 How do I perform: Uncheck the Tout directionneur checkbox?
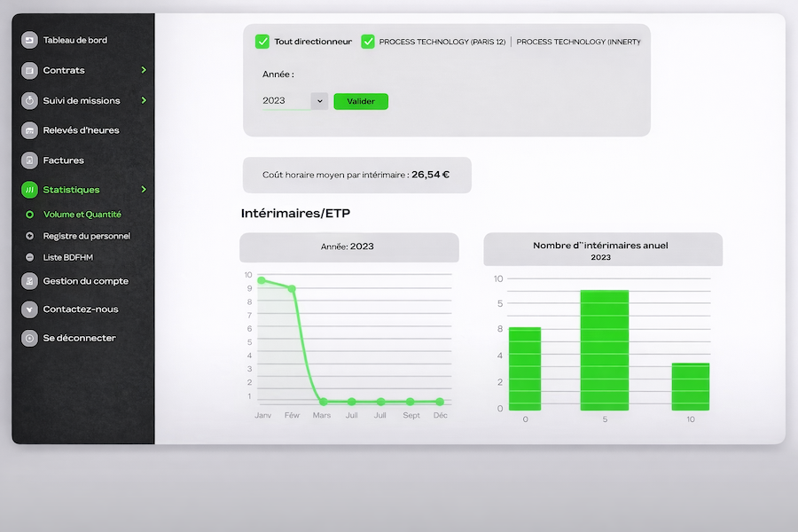coord(262,42)
